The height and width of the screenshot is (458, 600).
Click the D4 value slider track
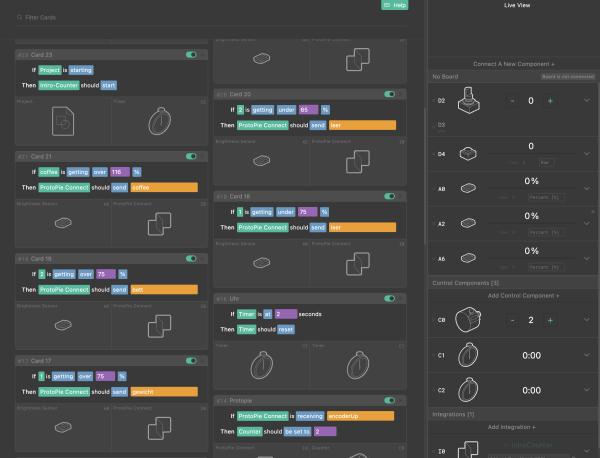[531, 153]
